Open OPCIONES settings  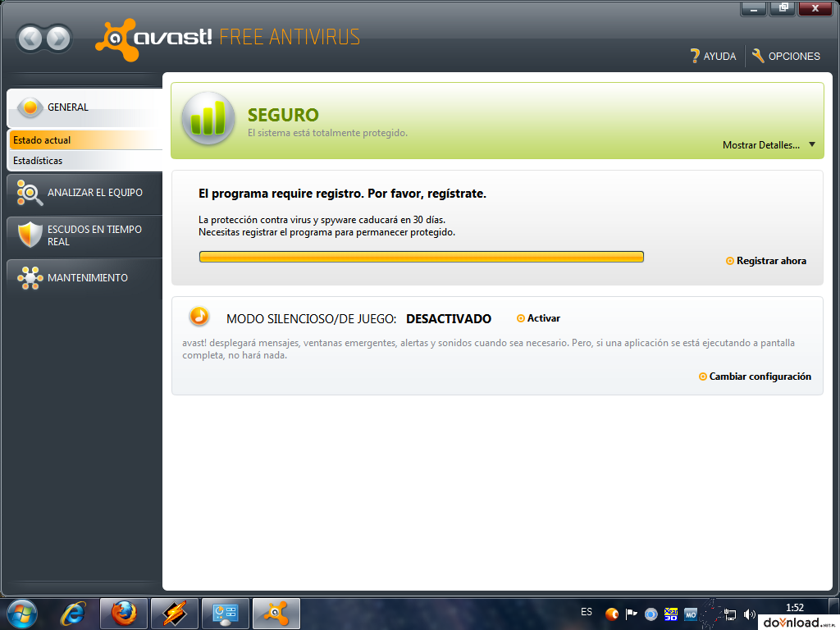point(786,56)
